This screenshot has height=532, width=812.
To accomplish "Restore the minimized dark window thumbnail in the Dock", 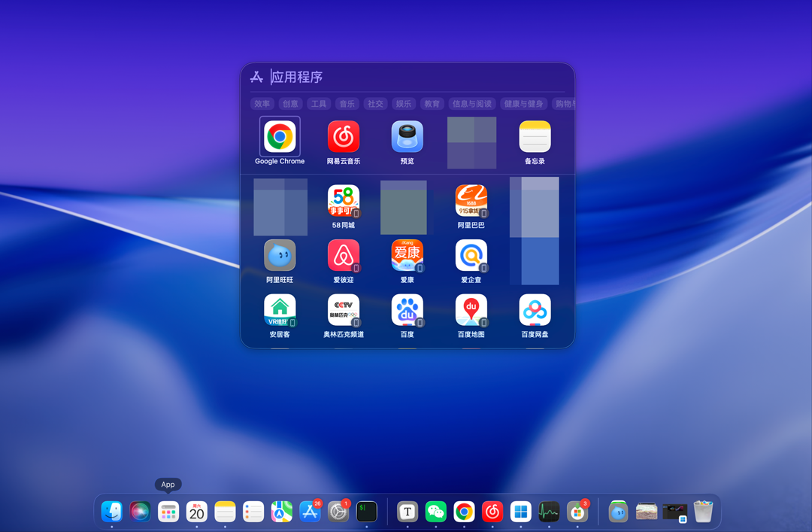I will (674, 512).
